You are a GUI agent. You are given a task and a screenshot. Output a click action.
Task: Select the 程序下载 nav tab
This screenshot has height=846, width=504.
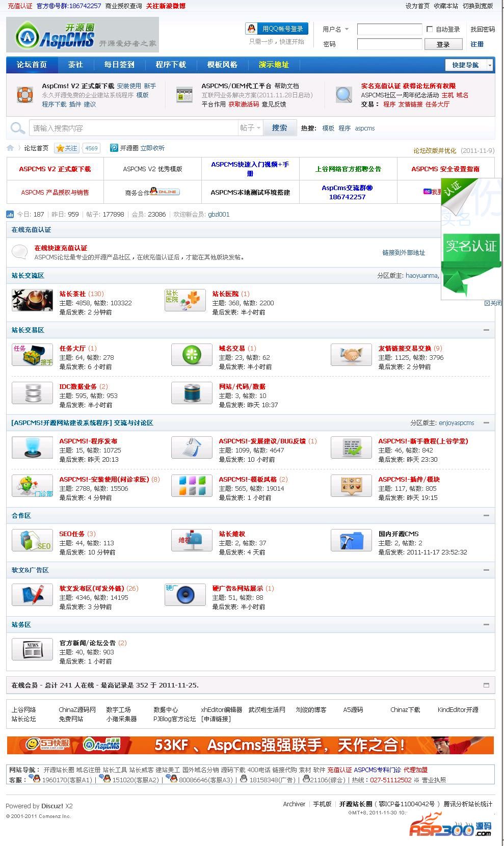[171, 65]
